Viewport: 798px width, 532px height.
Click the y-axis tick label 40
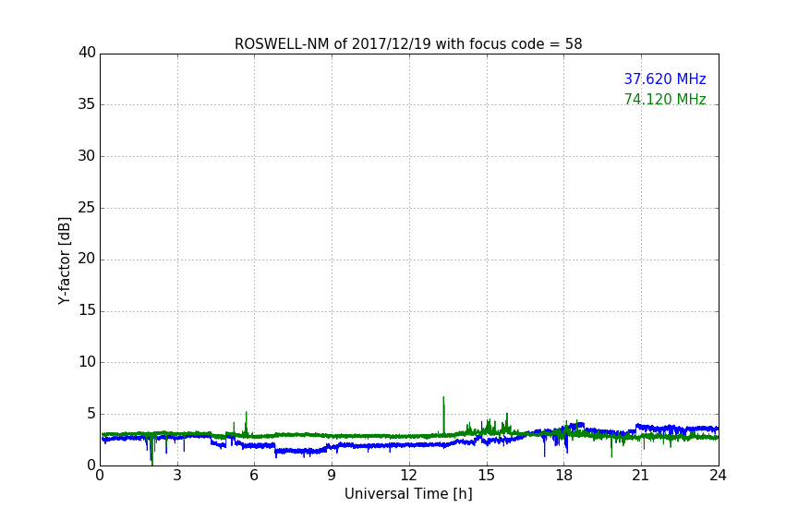pyautogui.click(x=87, y=53)
